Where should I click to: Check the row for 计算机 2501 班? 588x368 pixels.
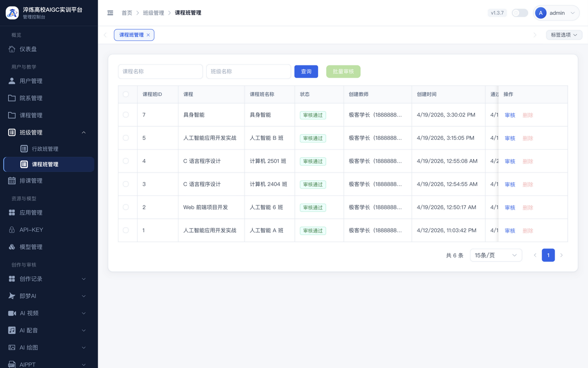(x=126, y=161)
